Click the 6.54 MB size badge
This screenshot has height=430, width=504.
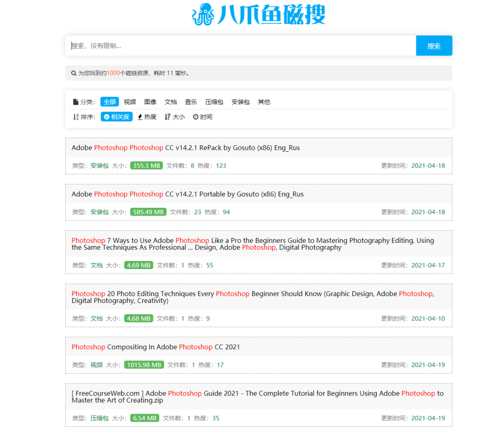(145, 418)
